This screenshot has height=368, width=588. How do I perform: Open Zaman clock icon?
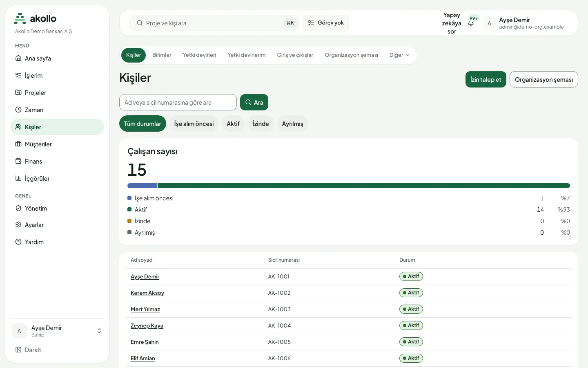(x=18, y=110)
